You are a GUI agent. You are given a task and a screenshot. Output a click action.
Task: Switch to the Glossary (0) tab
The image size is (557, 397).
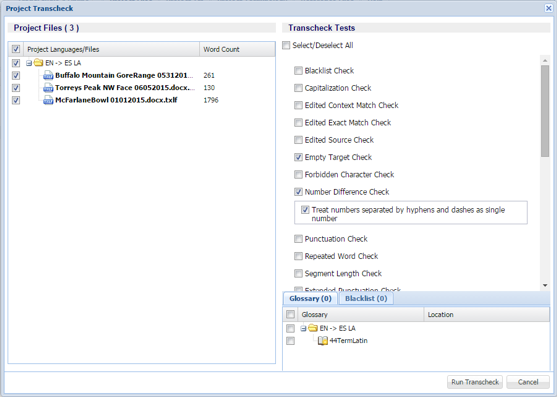coord(310,298)
